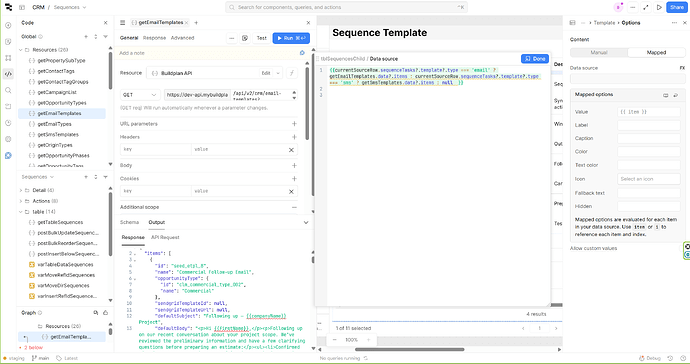Click the query save/history icon next to Test
The image size is (690, 364).
(245, 38)
